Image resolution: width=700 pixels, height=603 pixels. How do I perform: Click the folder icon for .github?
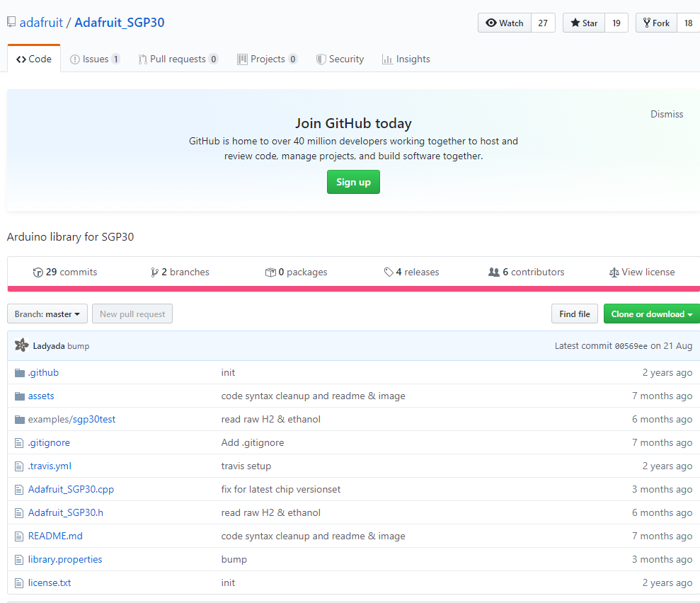(20, 373)
